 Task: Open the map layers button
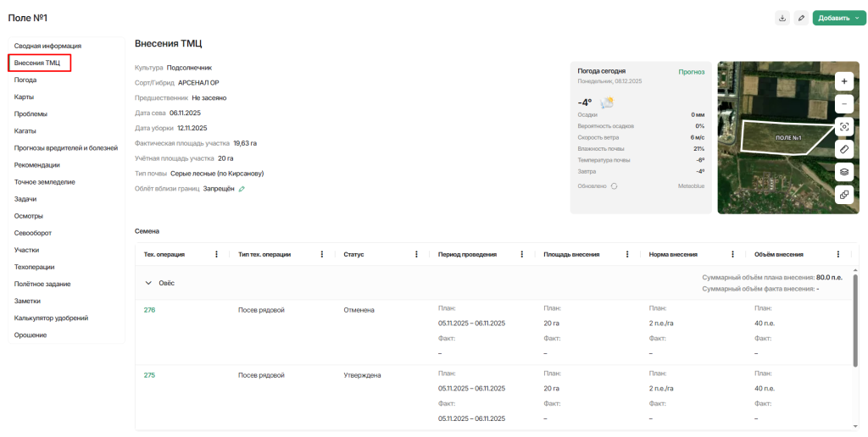(x=843, y=172)
